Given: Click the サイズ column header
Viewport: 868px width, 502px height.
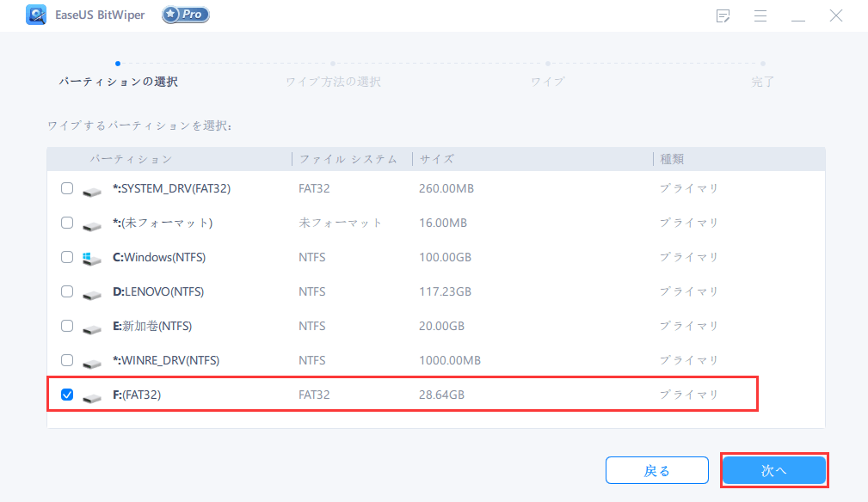Looking at the screenshot, I should (x=437, y=159).
